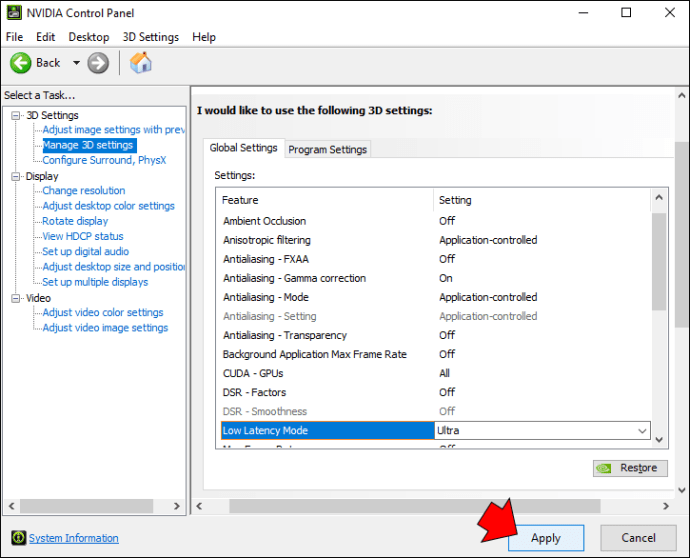Open the Change resolution task

point(84,191)
